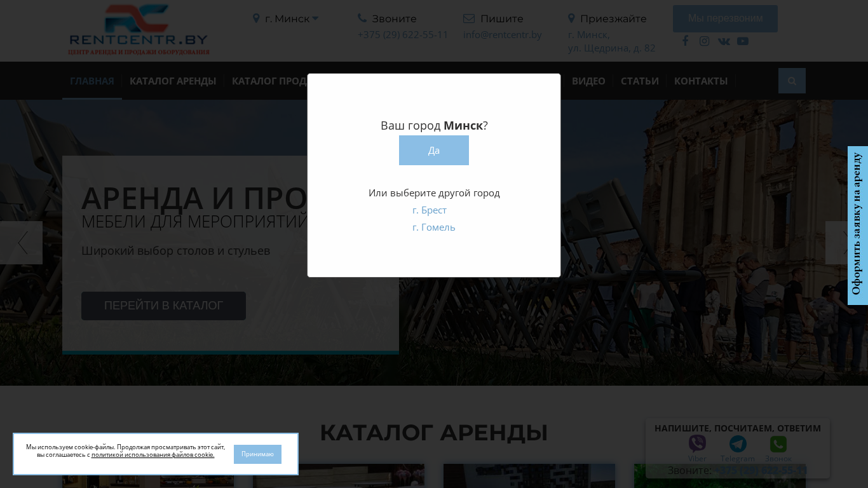Viewport: 868px width, 488px height.
Task: Open the КОНТАКТЫ menu item
Action: point(701,81)
